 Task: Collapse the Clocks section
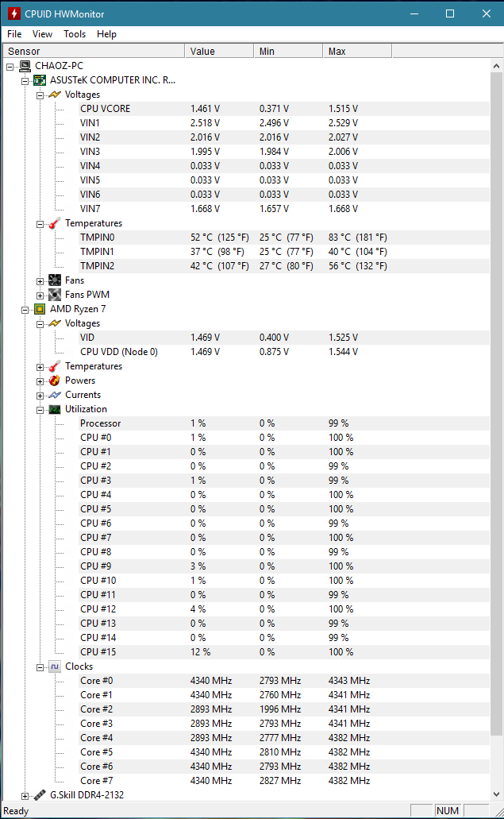pos(40,666)
